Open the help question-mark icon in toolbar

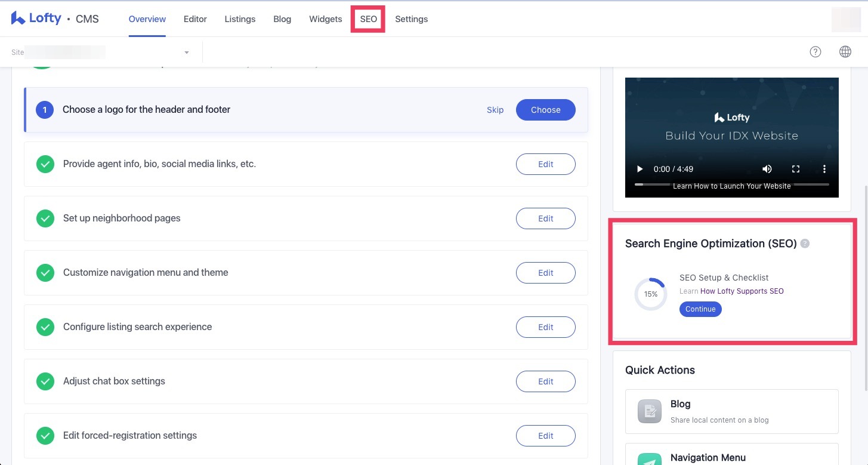point(816,52)
